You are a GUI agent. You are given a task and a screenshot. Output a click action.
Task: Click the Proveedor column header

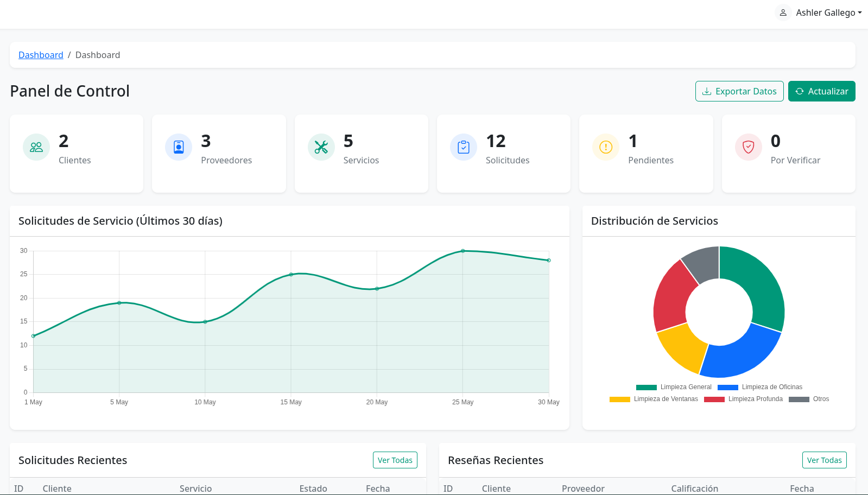(583, 488)
